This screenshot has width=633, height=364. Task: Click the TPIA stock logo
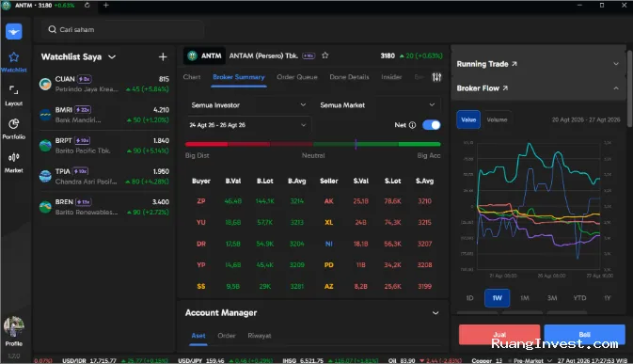(45, 176)
